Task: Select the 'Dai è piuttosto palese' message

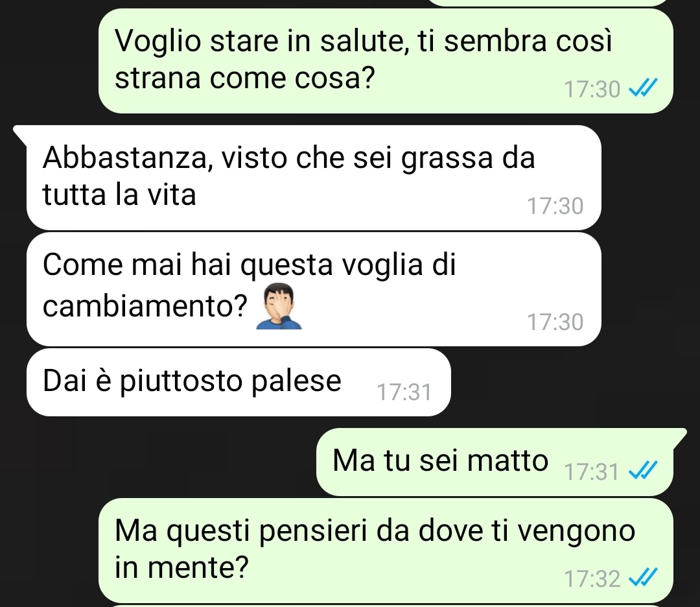Action: (239, 383)
